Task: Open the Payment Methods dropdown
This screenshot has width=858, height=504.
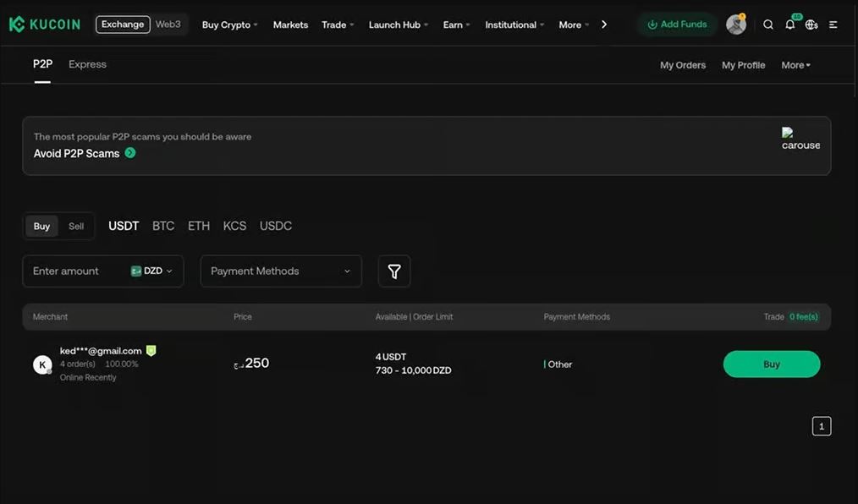Action: coord(281,271)
